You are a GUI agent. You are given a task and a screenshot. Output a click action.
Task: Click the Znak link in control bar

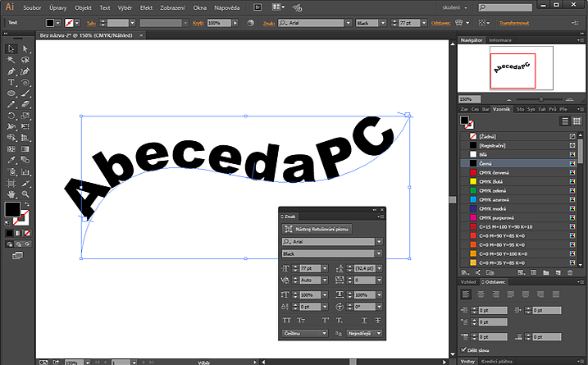[269, 23]
